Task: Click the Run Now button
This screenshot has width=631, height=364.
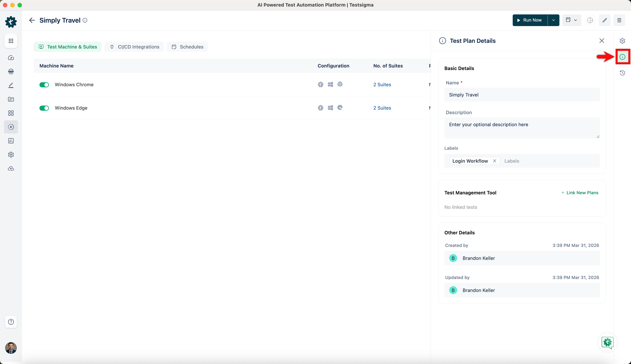Action: (530, 20)
